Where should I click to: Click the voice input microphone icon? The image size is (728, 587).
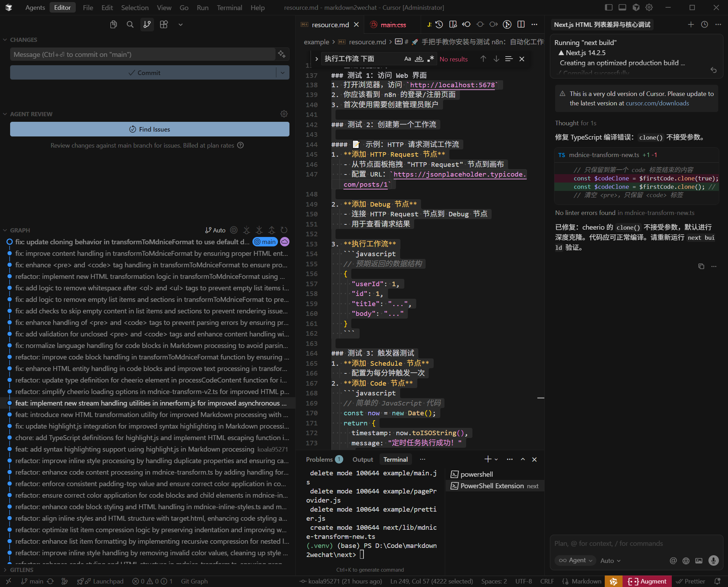[x=713, y=560]
